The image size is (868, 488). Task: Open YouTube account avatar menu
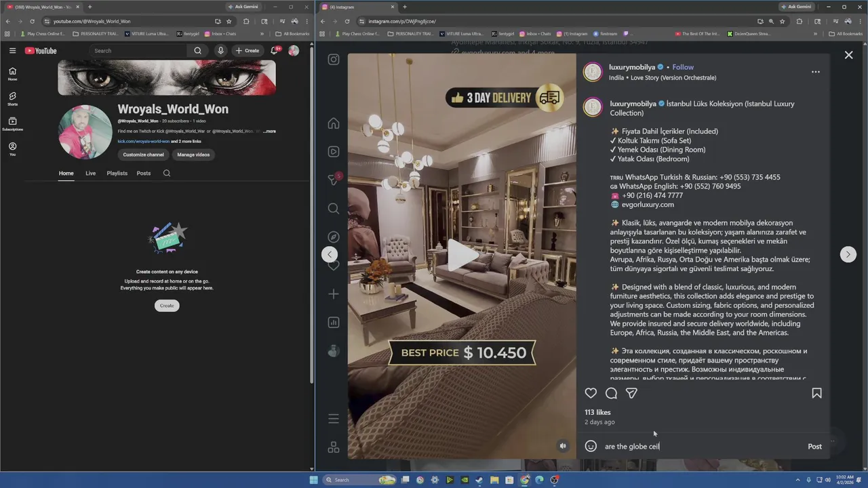tap(294, 51)
